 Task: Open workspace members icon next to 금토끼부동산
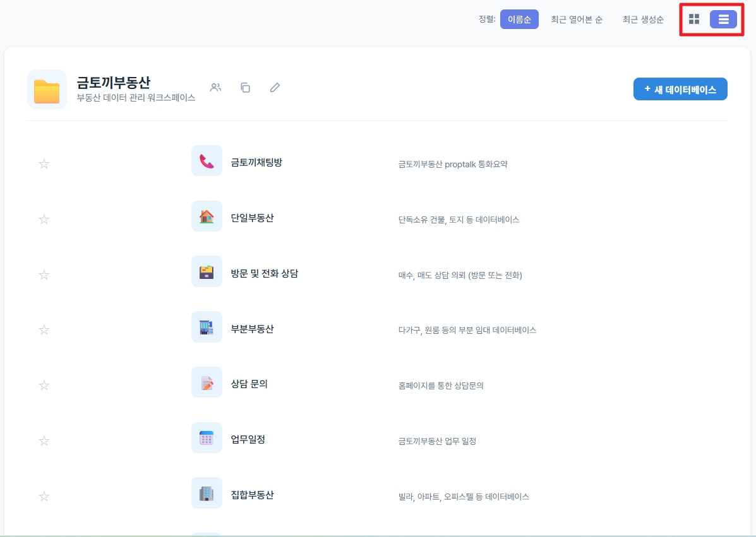[215, 88]
